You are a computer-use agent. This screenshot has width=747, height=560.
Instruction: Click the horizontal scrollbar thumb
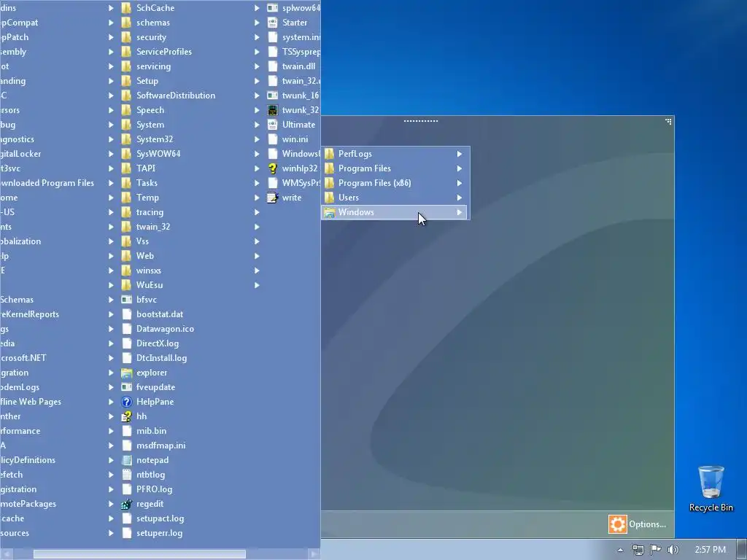(x=139, y=554)
